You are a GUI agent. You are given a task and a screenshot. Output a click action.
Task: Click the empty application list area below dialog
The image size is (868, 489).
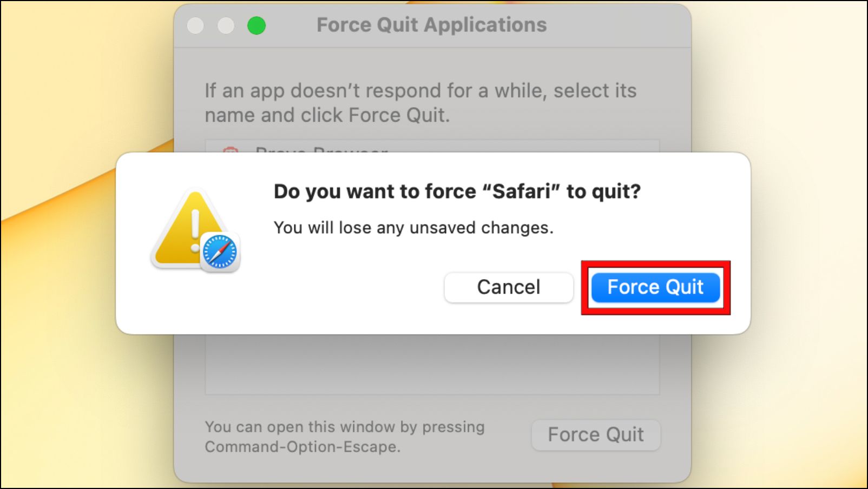(432, 364)
